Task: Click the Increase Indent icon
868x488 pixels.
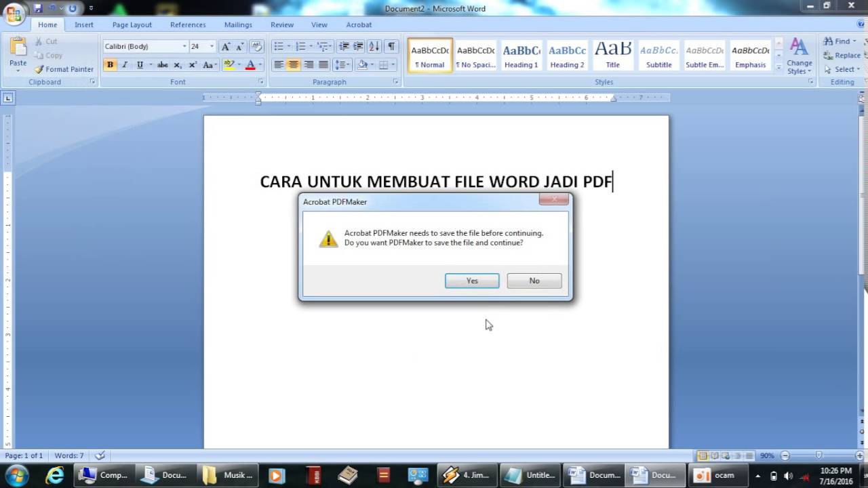Action: click(358, 46)
